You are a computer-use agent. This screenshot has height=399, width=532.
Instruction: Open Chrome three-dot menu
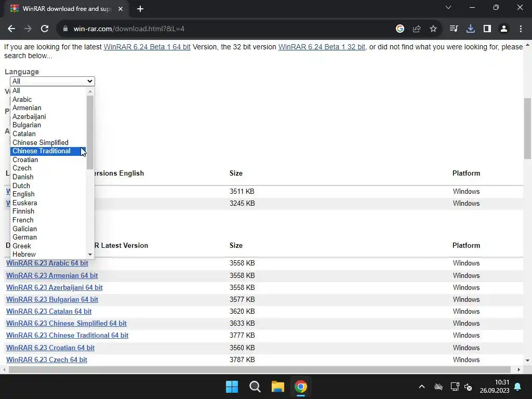[521, 29]
